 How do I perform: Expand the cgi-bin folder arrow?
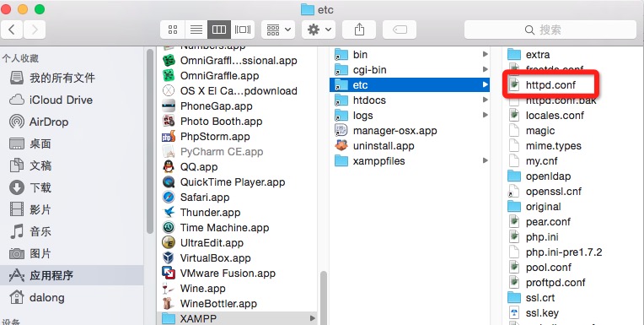tap(485, 69)
